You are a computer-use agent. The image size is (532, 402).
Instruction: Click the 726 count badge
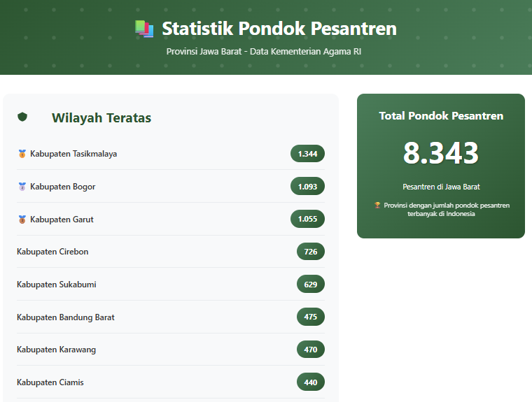310,252
